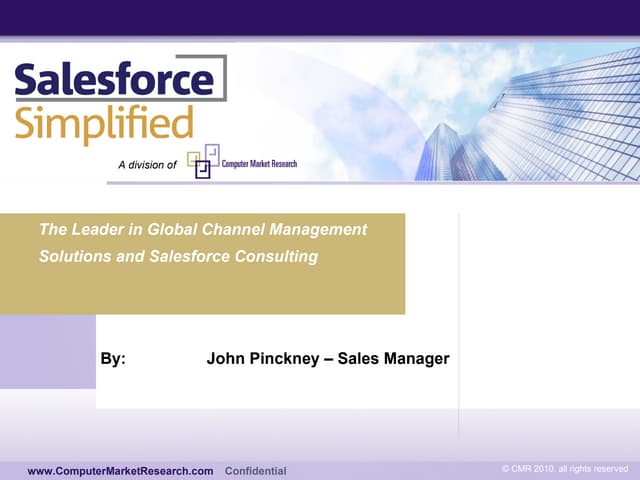Click the '© CMR 2010, all rights reserved' notice

[565, 469]
